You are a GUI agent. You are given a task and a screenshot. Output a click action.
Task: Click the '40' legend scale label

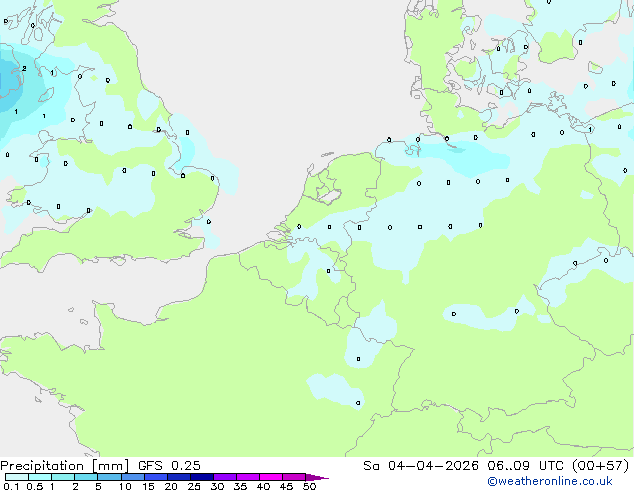point(263,486)
